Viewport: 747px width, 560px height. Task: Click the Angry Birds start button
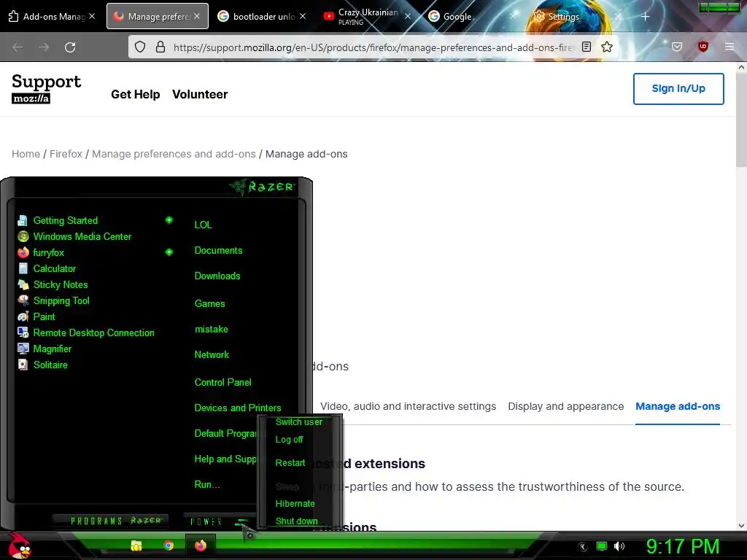[19, 545]
